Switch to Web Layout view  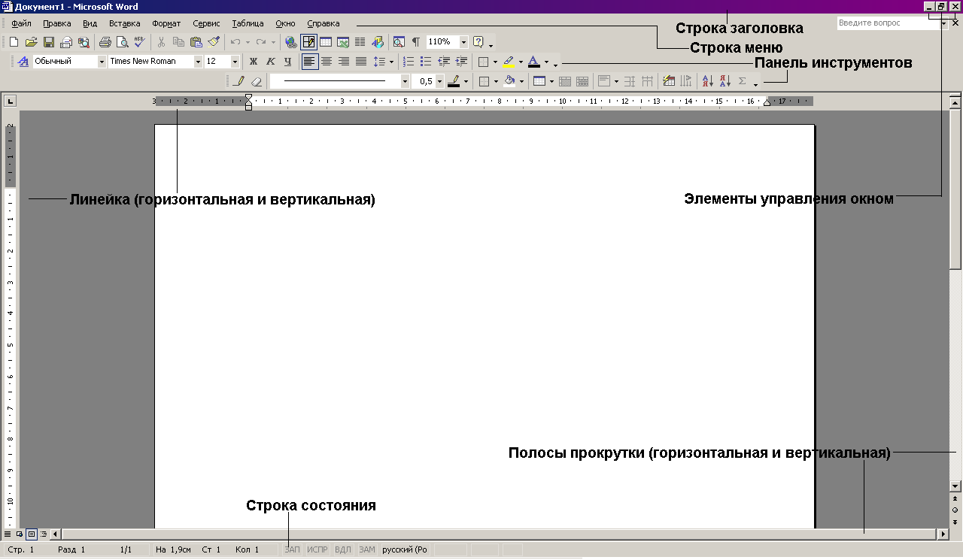20,534
